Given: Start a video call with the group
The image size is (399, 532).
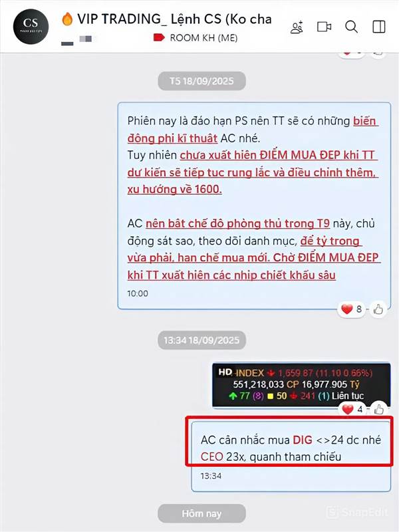Looking at the screenshot, I should pyautogui.click(x=324, y=27).
